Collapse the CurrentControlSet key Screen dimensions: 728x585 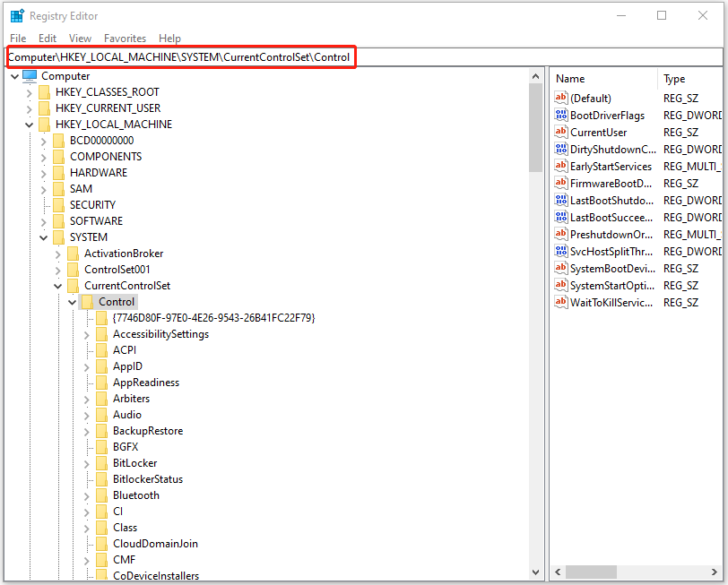click(x=58, y=287)
